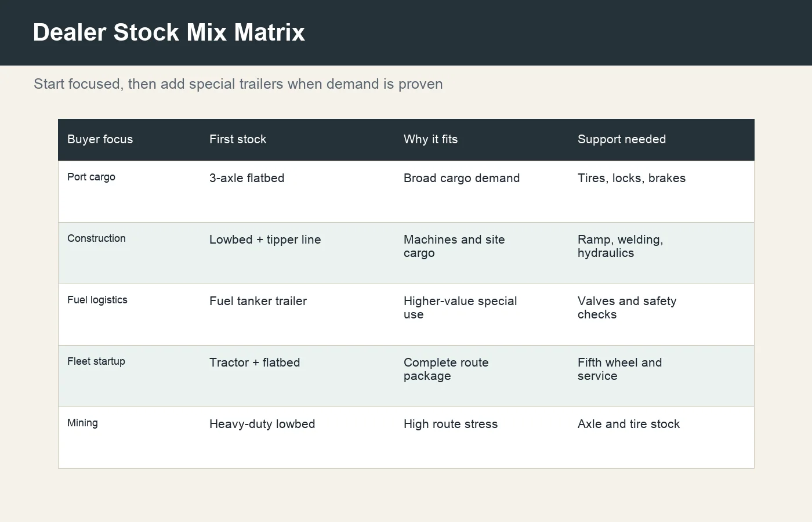Select the 'Construction' row label
This screenshot has height=522, width=812.
[x=96, y=238]
